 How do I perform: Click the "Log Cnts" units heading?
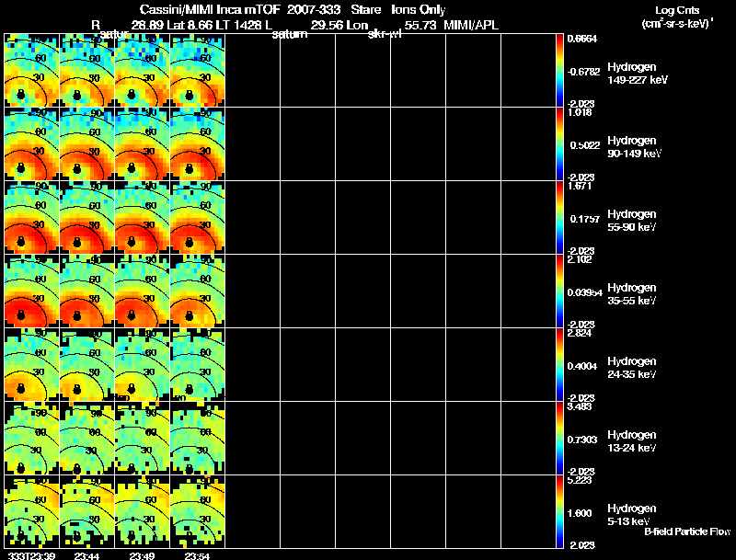(677, 10)
